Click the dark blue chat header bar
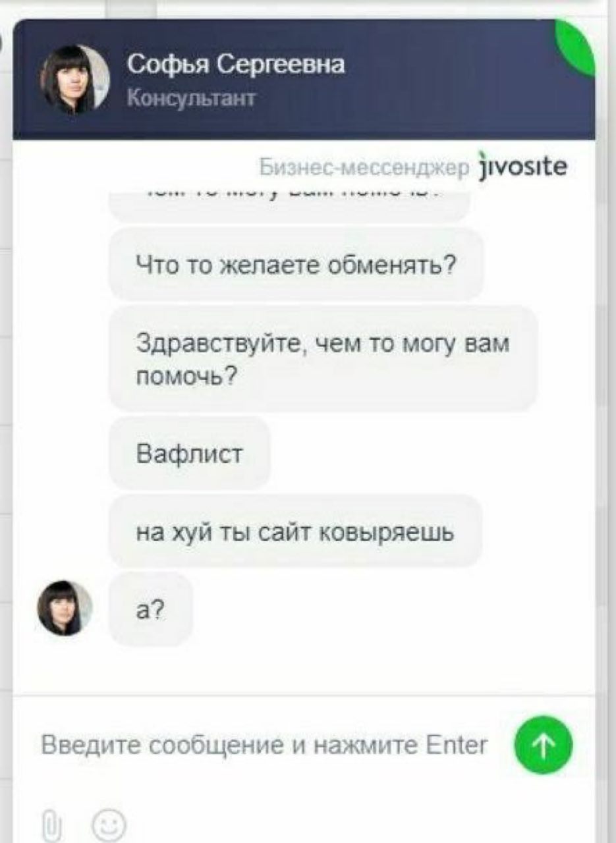This screenshot has width=616, height=843. (x=304, y=80)
